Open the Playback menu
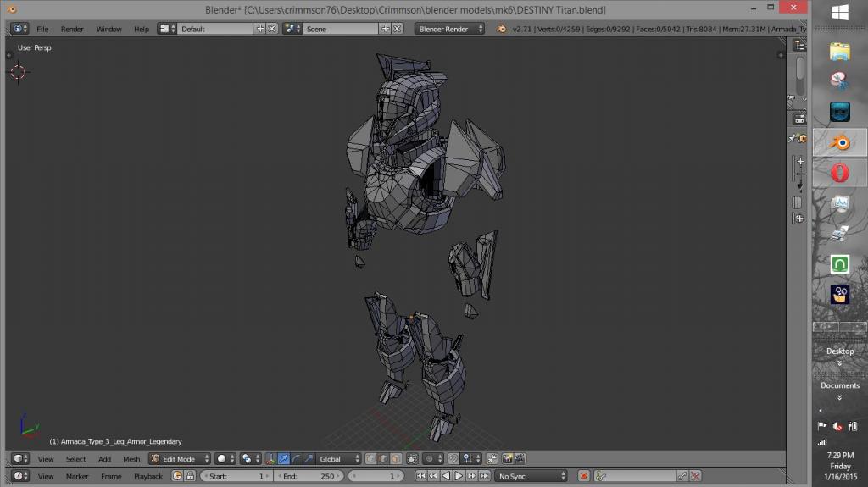868x487 pixels. [147, 476]
